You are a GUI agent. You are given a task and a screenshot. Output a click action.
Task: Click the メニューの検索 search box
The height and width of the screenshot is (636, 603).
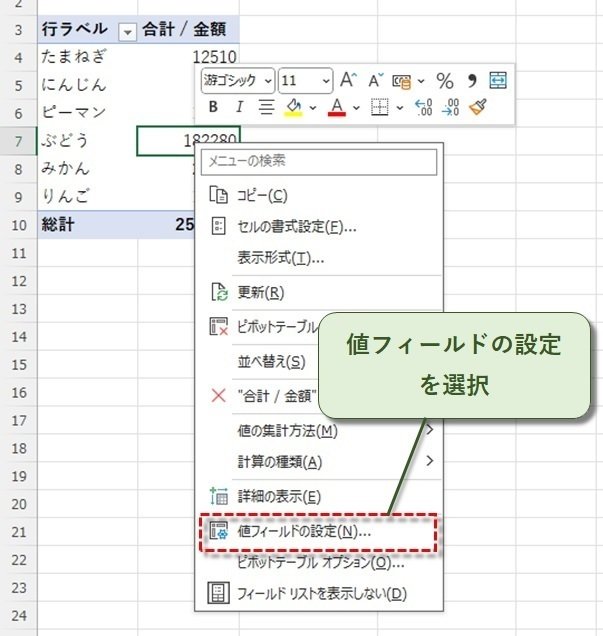(x=319, y=162)
